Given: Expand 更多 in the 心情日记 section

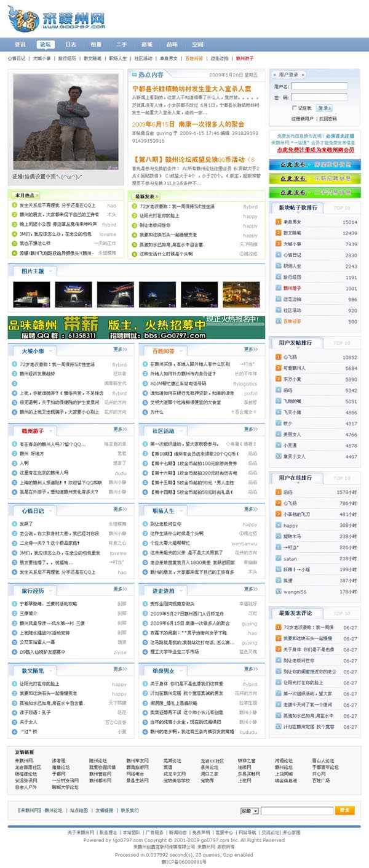Looking at the screenshot, I should pos(120,509).
